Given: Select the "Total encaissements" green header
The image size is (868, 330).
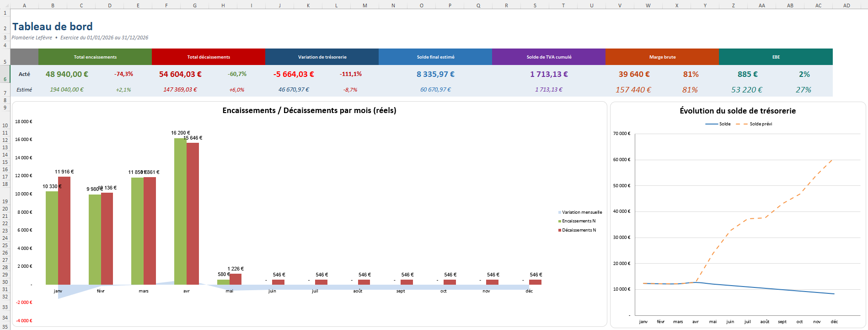Looking at the screenshot, I should 95,57.
